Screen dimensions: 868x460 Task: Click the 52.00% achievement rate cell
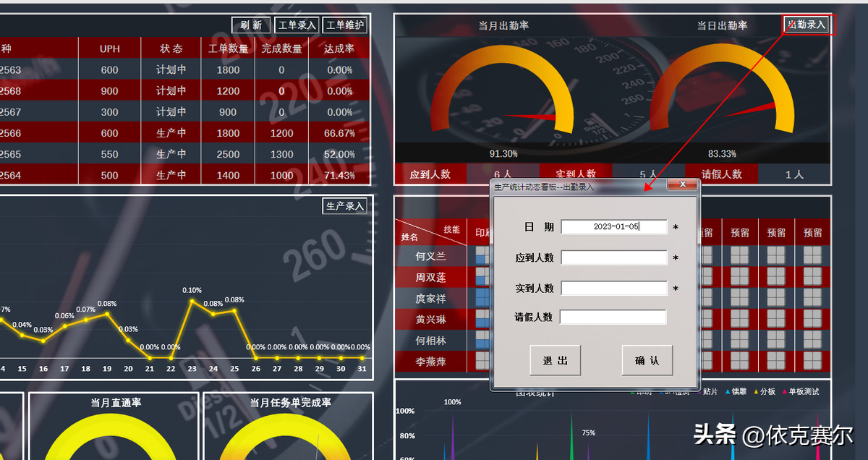click(x=339, y=154)
